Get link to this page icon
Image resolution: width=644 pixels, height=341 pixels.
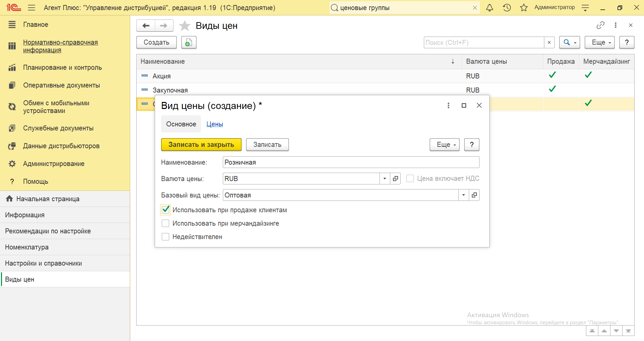[600, 25]
